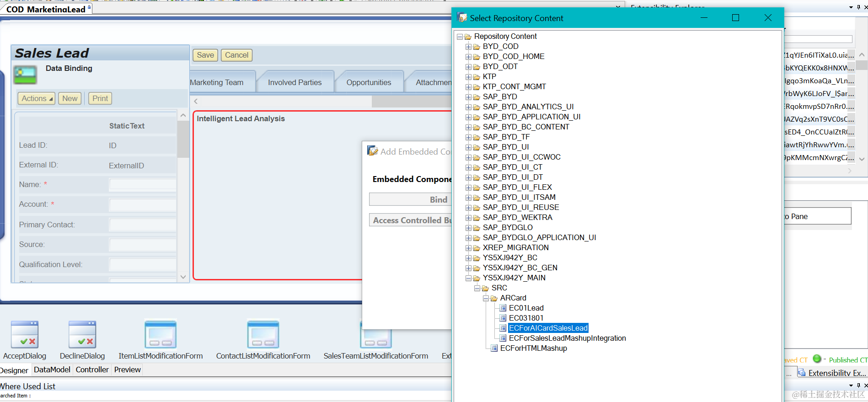This screenshot has height=402, width=868.
Task: Expand the SAP_BYD_UI folder node
Action: point(468,147)
